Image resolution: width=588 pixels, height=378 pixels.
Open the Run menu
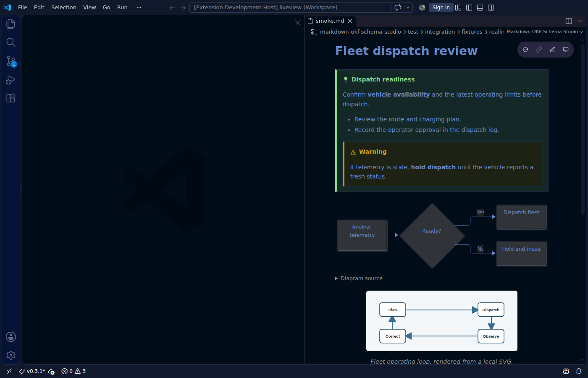click(x=122, y=8)
